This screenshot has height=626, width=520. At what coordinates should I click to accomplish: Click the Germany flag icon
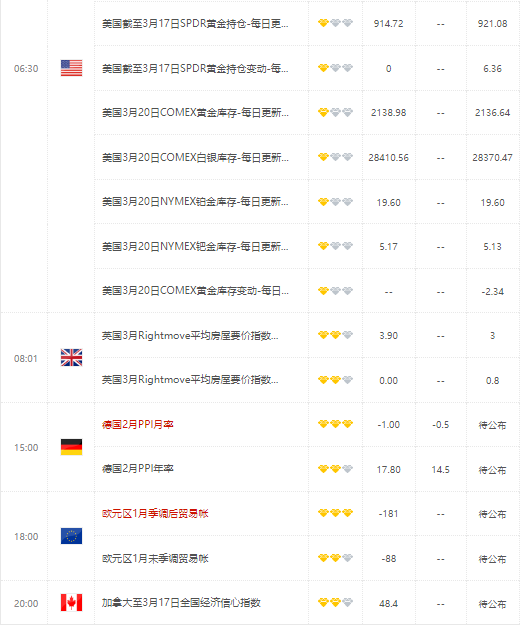71,447
